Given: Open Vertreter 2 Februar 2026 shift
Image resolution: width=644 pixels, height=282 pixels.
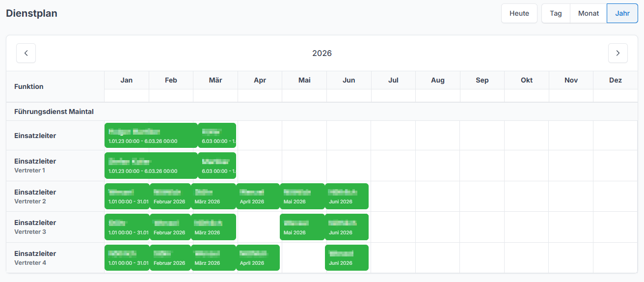Looking at the screenshot, I should [170, 197].
